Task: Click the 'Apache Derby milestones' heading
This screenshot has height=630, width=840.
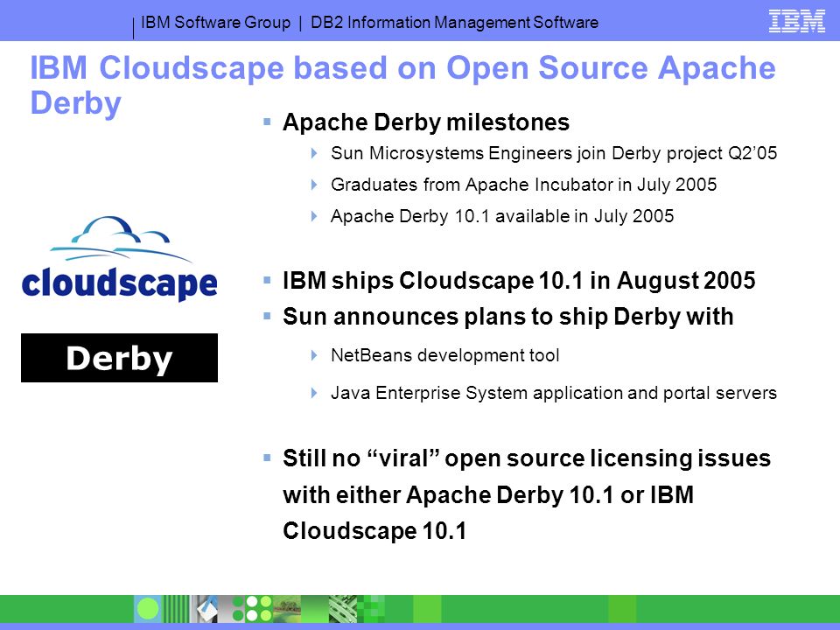Action: pos(426,122)
